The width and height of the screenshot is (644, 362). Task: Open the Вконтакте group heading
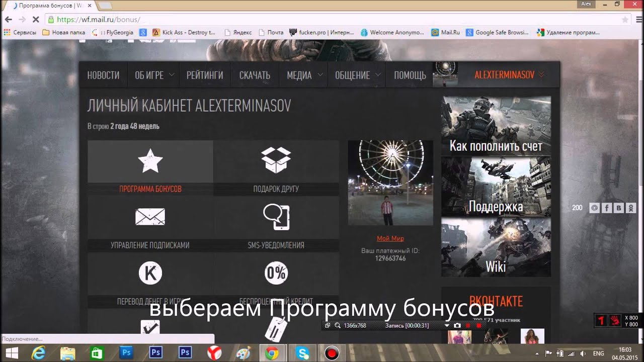(496, 301)
